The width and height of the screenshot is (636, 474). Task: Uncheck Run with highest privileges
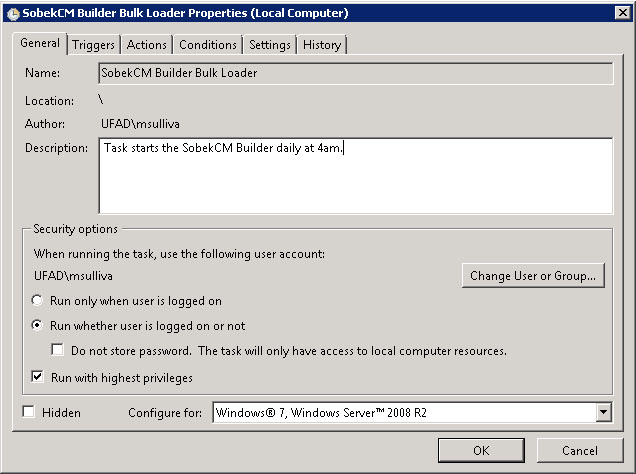[x=37, y=377]
